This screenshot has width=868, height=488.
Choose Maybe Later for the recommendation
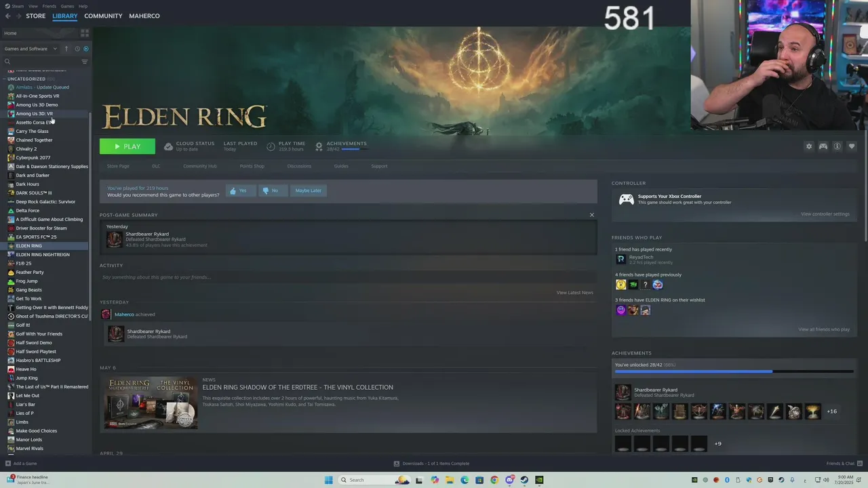308,190
